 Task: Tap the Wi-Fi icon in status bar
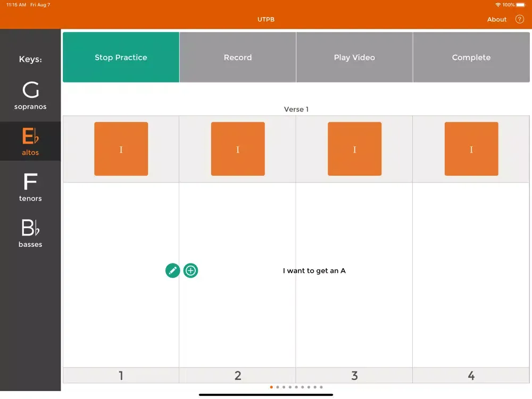coord(498,5)
